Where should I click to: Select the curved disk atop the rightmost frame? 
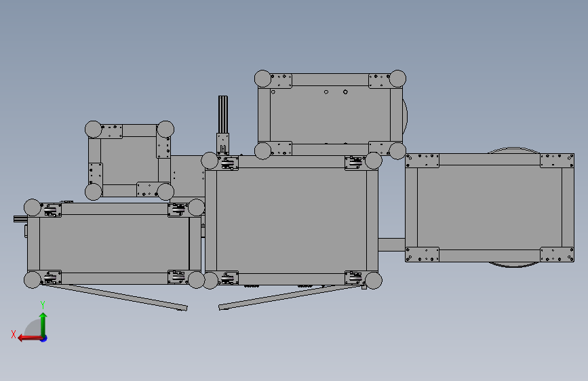514,150
